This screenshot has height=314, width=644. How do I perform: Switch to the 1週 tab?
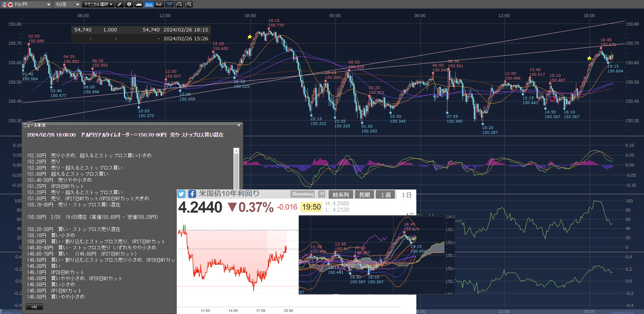point(386,195)
